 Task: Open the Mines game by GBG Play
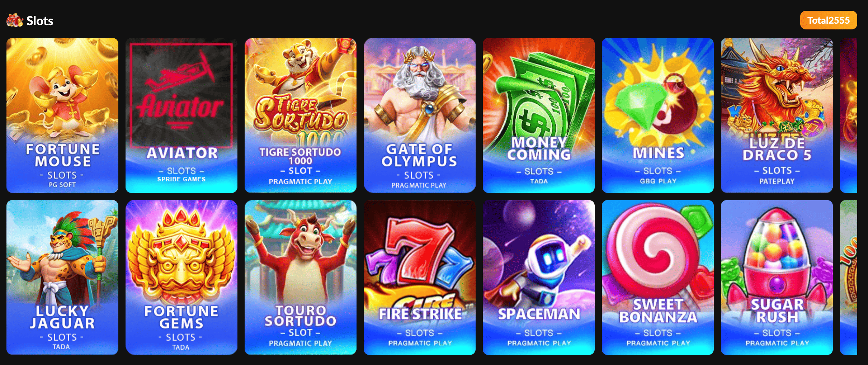[658, 115]
